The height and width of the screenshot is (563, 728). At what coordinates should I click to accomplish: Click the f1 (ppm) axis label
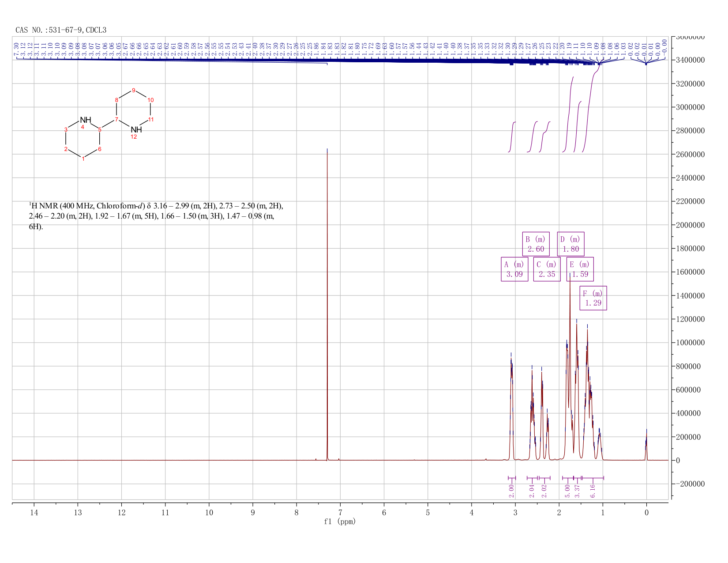[x=340, y=521]
